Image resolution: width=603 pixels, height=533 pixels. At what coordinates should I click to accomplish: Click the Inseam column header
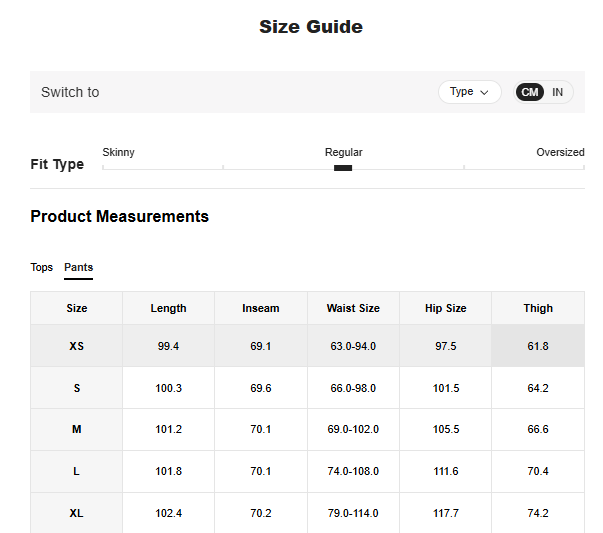[x=261, y=308]
